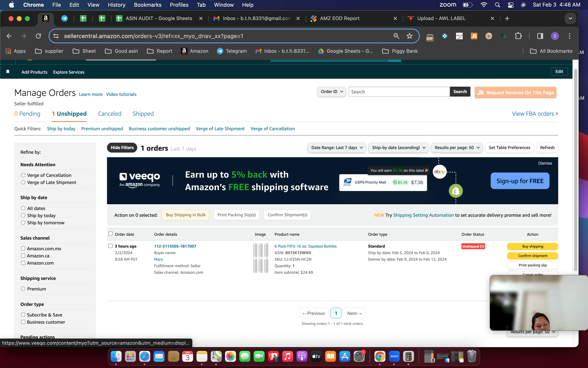The image size is (588, 368).
Task: Open the pinned Telegram tab
Action: (x=64, y=18)
